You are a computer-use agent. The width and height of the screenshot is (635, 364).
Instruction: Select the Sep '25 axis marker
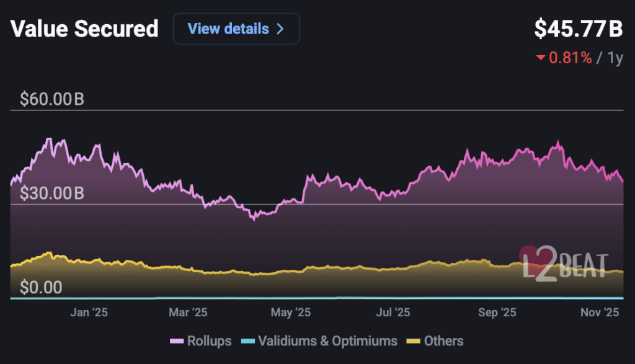click(497, 313)
